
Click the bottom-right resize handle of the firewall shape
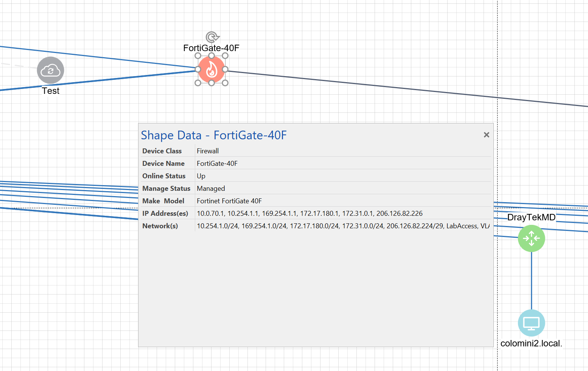click(x=225, y=83)
